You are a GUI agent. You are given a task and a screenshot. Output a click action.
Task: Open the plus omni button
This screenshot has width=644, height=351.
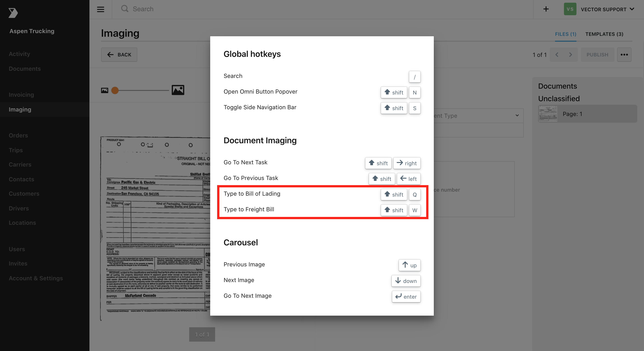[x=546, y=9]
